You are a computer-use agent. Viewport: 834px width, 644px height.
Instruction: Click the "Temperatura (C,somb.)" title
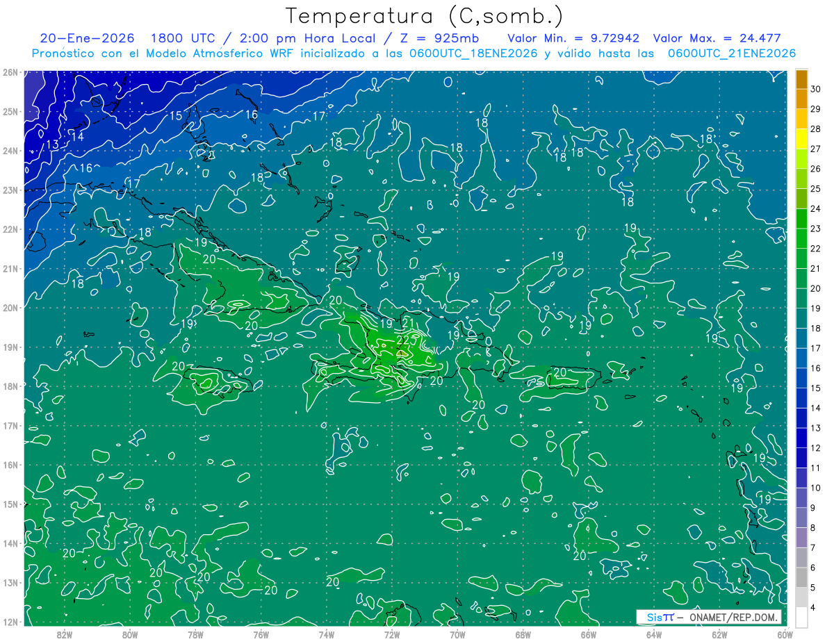[x=424, y=17]
